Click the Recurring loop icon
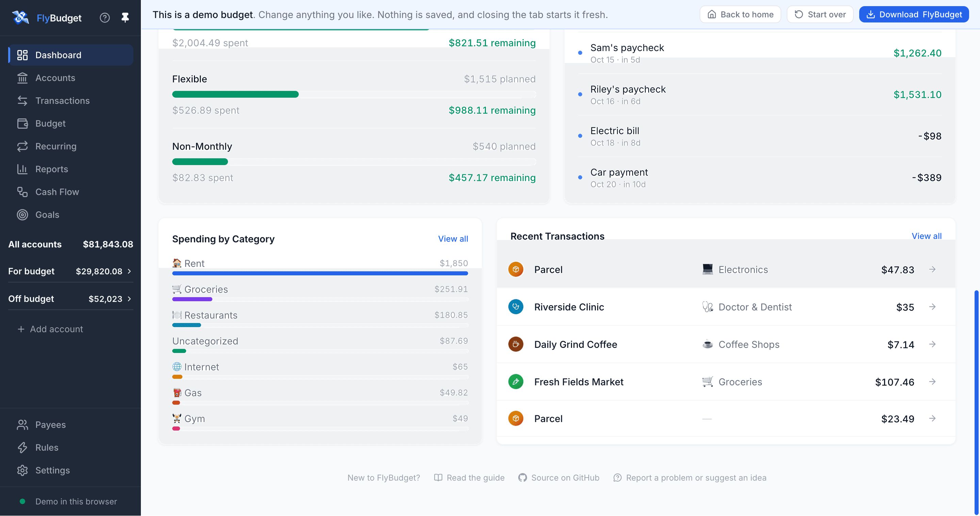The width and height of the screenshot is (980, 516). point(22,146)
